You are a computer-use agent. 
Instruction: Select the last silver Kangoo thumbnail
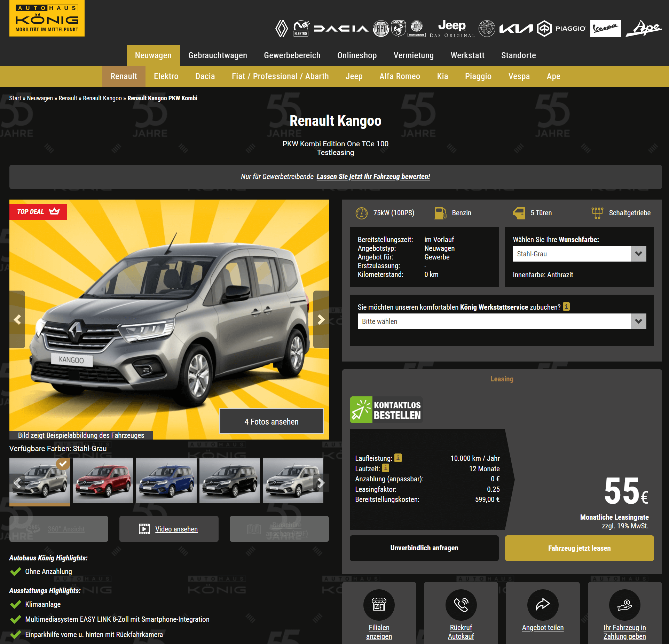[293, 480]
